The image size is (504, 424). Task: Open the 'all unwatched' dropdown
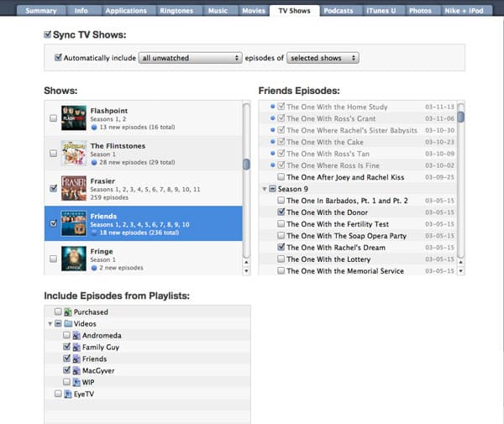pyautogui.click(x=191, y=58)
